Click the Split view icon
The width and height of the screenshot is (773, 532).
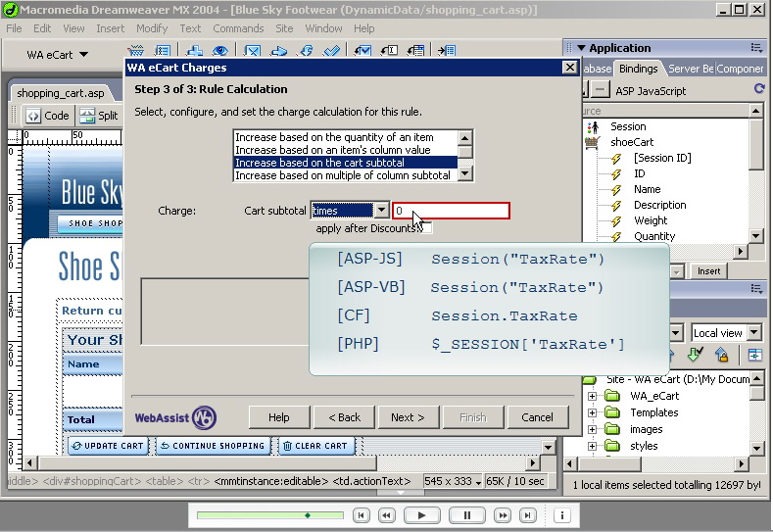(87, 116)
